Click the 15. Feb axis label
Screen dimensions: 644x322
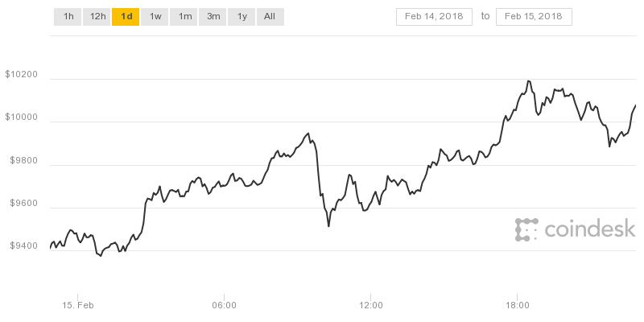click(x=78, y=306)
